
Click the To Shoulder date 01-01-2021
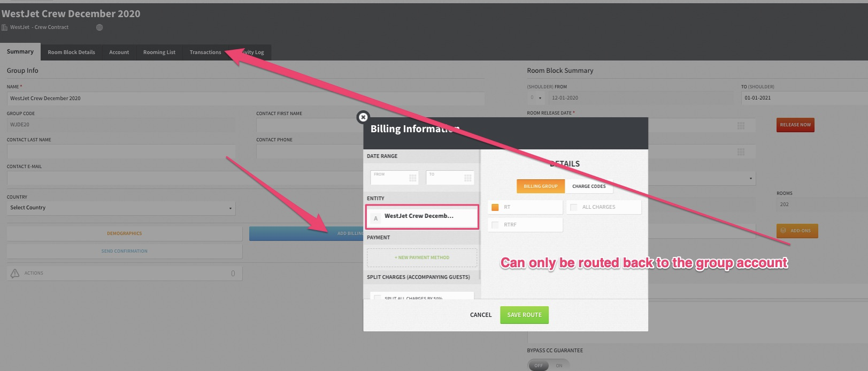coord(804,98)
